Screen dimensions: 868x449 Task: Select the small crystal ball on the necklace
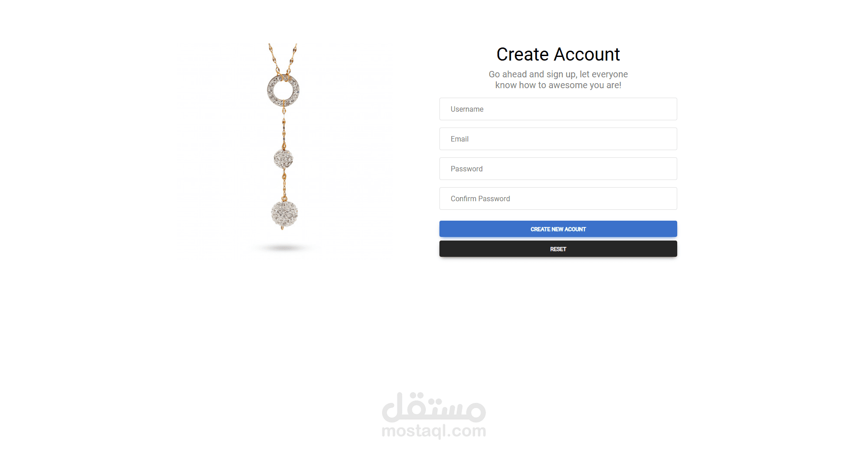(283, 159)
